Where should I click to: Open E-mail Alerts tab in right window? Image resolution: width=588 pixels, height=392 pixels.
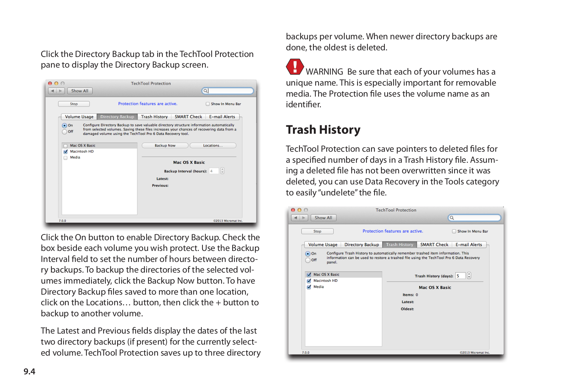[469, 245]
